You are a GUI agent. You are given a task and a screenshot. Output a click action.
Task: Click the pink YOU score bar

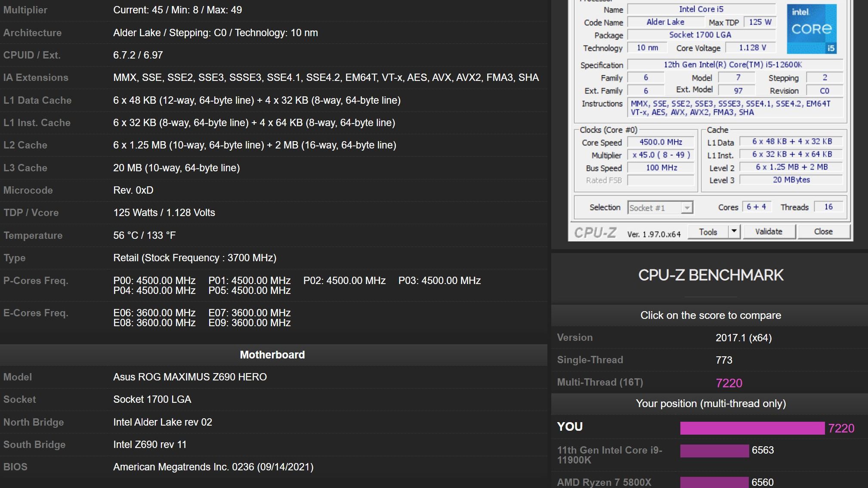pos(752,428)
